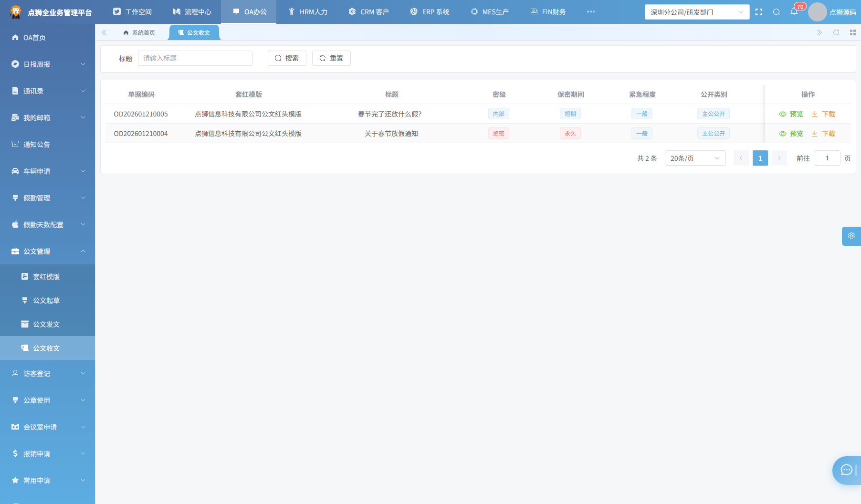
Task: Expand 假勤管理 sidebar menu
Action: tap(47, 198)
